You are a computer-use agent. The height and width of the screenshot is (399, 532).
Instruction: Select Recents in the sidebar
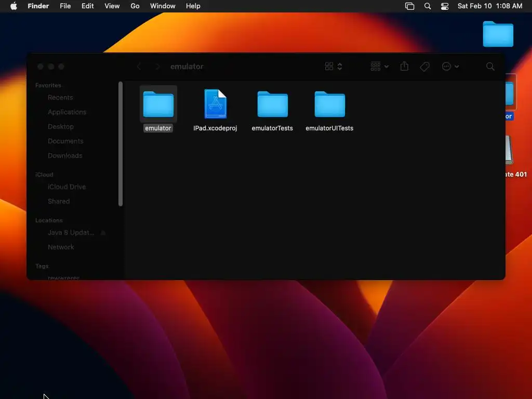pos(60,97)
